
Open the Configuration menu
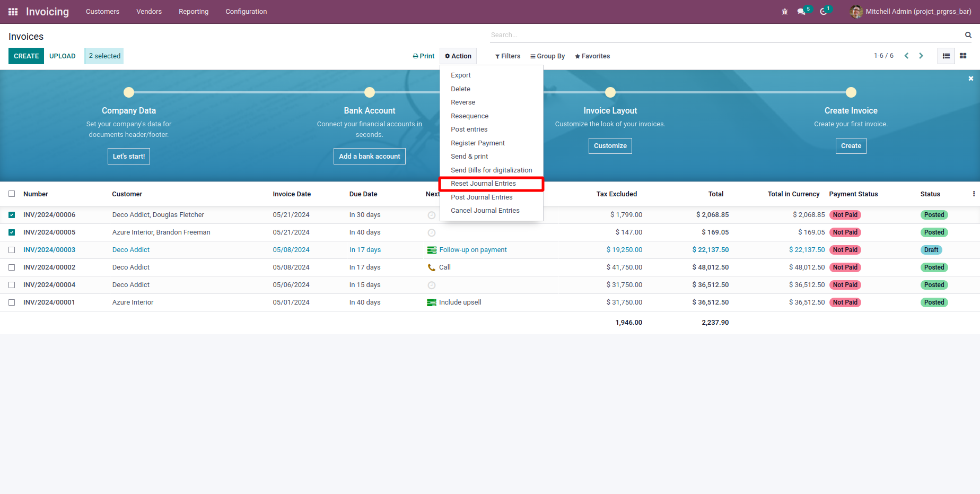246,12
